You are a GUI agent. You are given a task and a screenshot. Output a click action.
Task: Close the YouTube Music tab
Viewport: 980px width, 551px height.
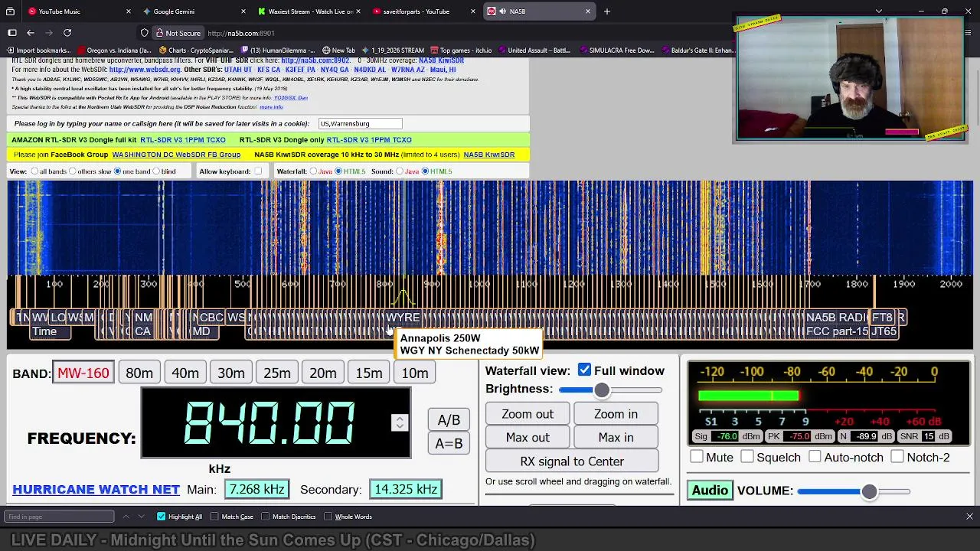(128, 11)
